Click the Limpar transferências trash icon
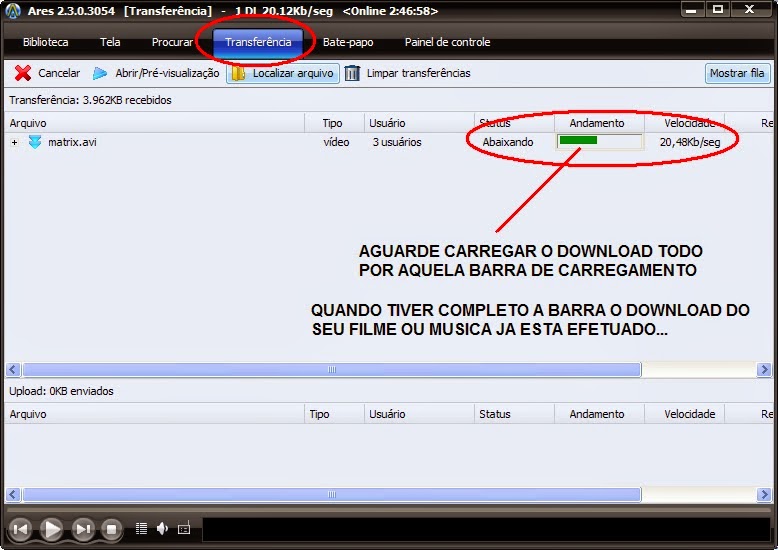Image resolution: width=778 pixels, height=550 pixels. (x=352, y=73)
